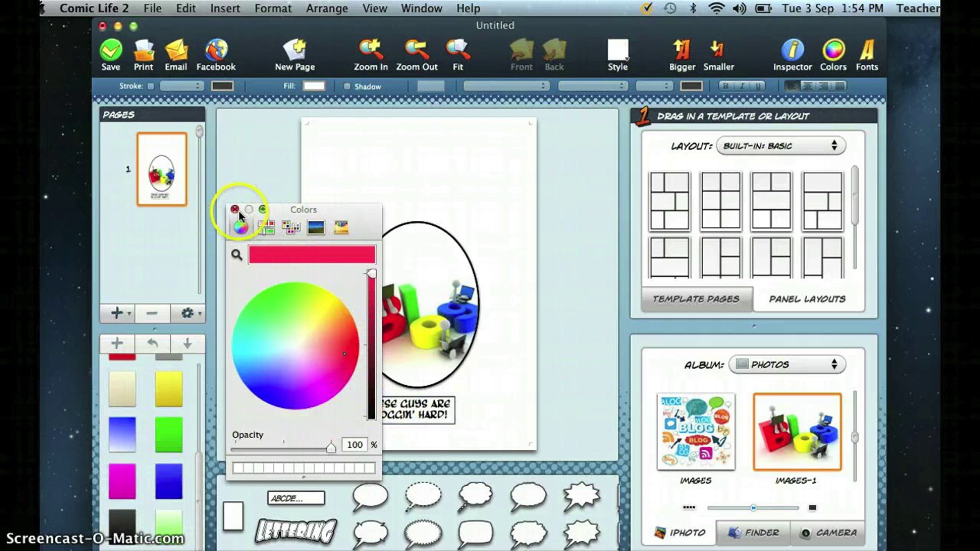980x551 pixels.
Task: Open the Layout Built-in Basic dropdown
Action: (x=780, y=146)
